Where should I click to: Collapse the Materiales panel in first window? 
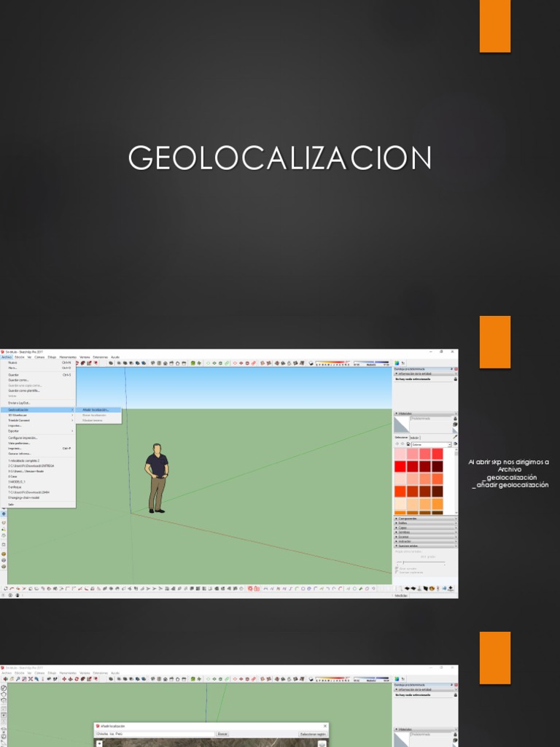[x=426, y=414]
